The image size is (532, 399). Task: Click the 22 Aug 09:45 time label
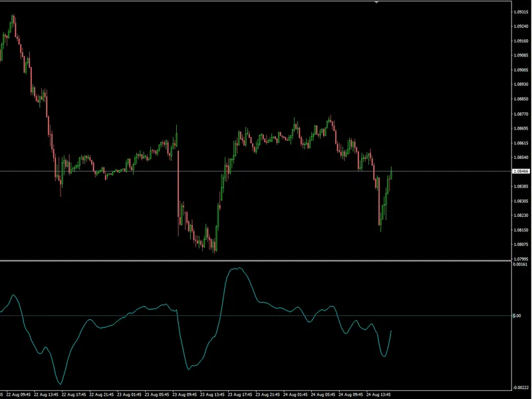pos(19,395)
